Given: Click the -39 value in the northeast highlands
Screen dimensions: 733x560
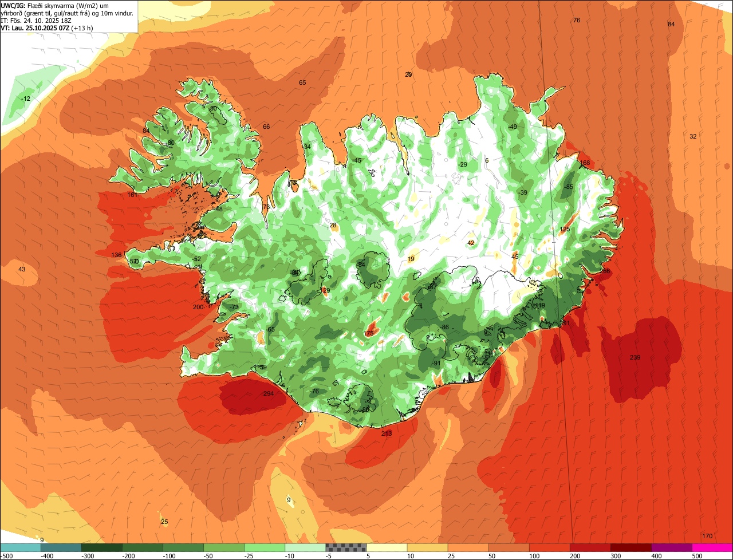Looking at the screenshot, I should [522, 192].
